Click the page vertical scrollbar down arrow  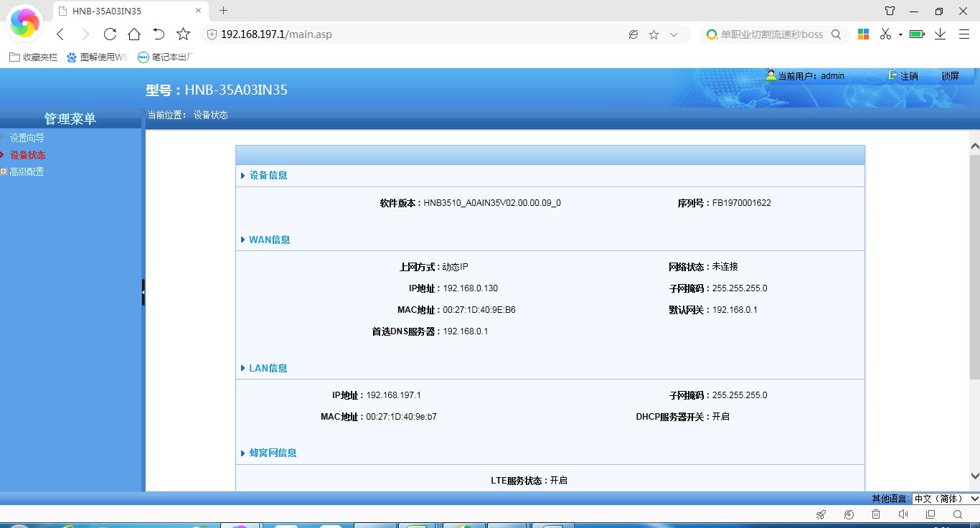[x=974, y=476]
